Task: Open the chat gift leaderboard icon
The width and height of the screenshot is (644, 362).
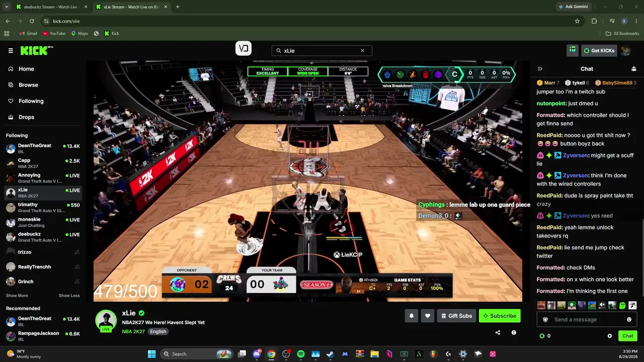Action: tap(634, 69)
